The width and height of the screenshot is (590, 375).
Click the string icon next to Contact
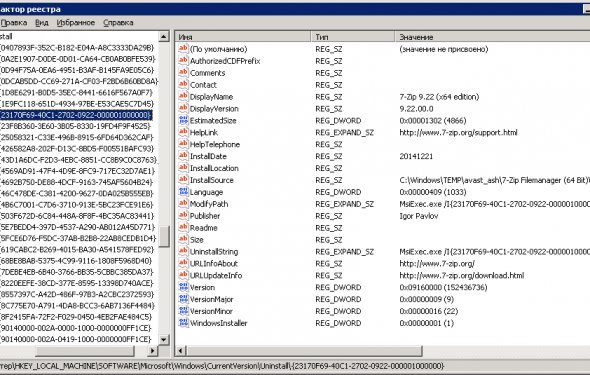click(x=183, y=85)
